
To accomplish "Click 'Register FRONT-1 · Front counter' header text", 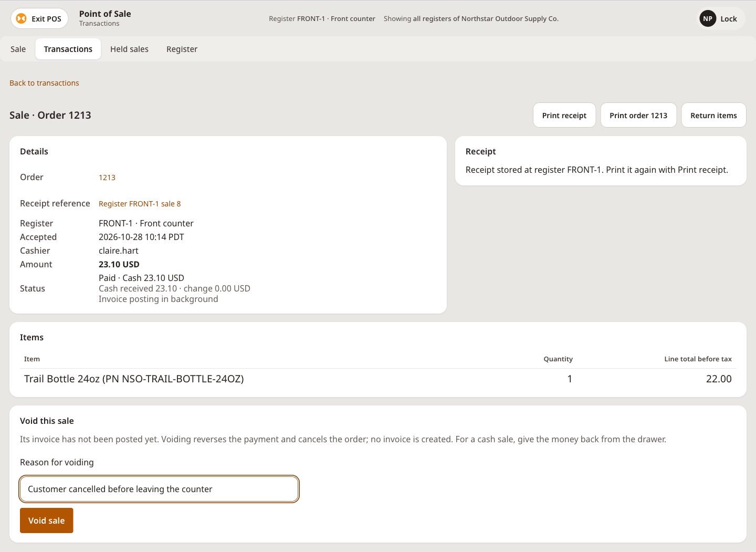I will [x=322, y=19].
